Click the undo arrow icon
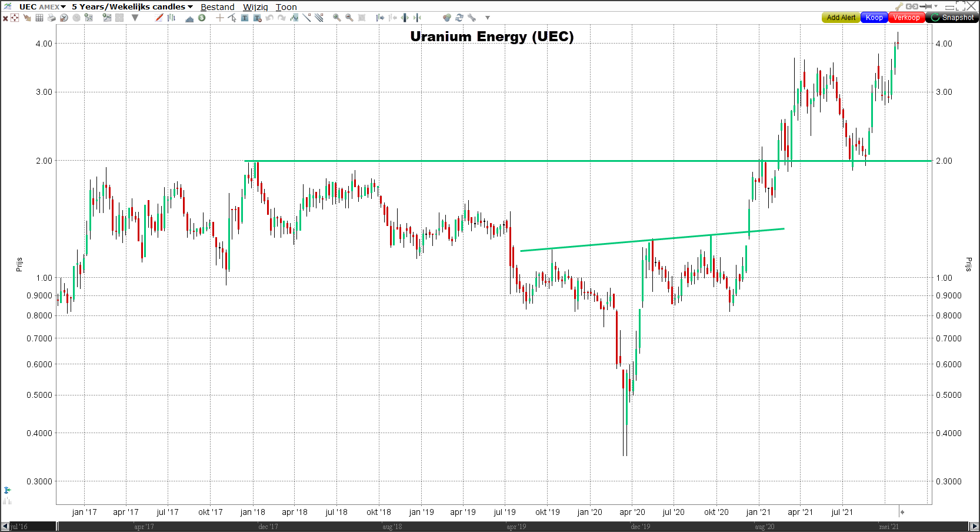Viewport: 980px width, 532px height. [269, 18]
